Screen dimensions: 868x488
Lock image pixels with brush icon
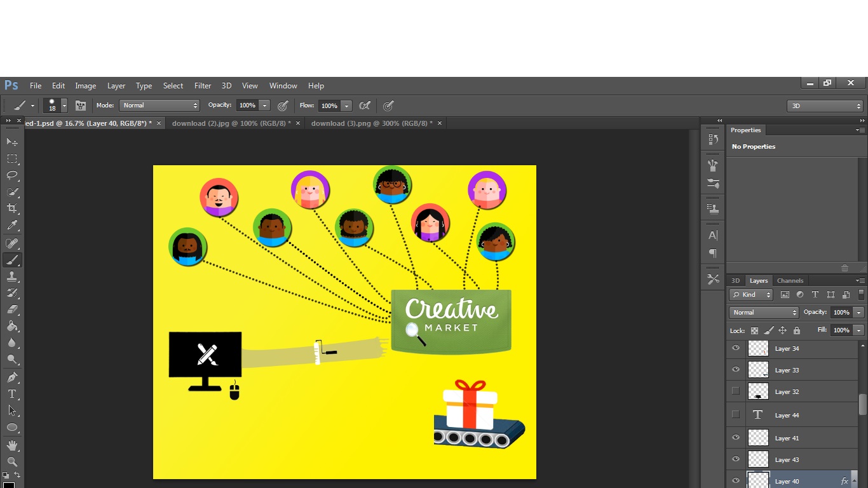769,330
